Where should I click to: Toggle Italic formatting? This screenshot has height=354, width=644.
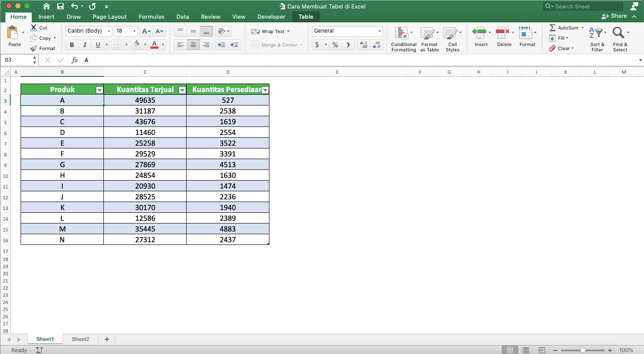point(85,45)
